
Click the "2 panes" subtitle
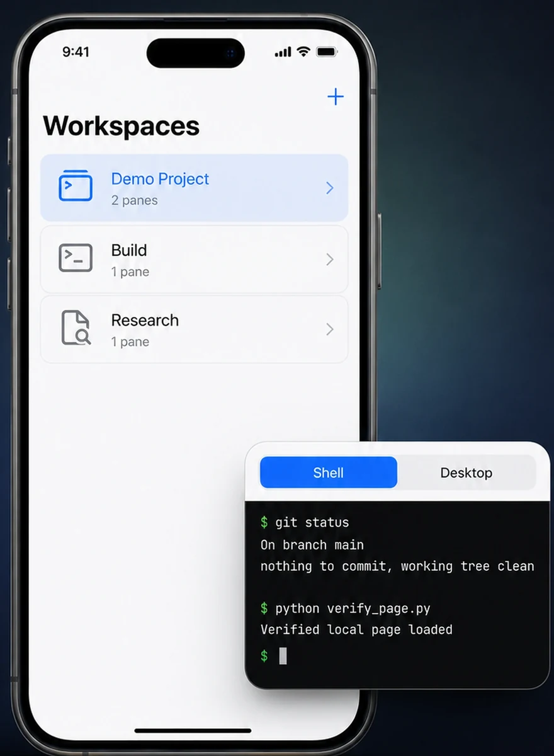[x=134, y=201]
